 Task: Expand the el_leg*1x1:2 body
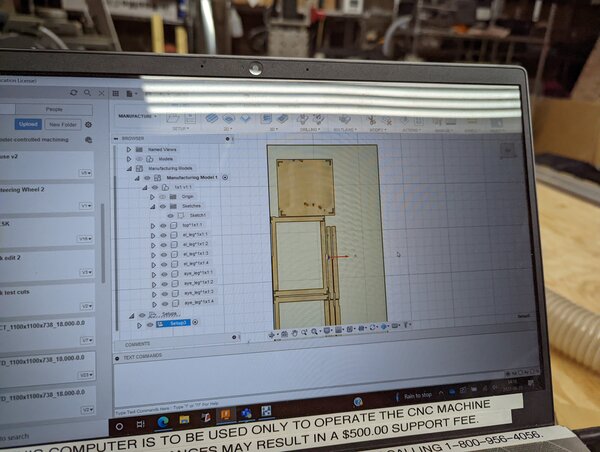(153, 245)
